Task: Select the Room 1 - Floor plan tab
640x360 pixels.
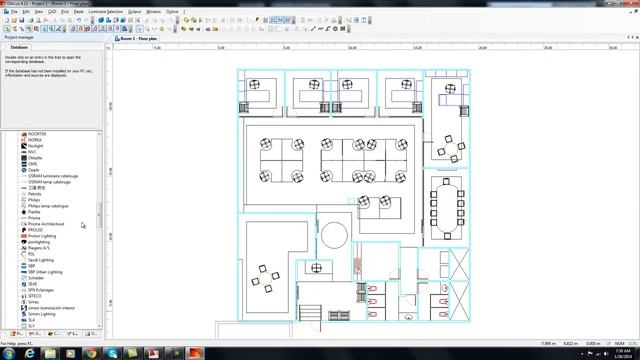Action: click(x=136, y=38)
